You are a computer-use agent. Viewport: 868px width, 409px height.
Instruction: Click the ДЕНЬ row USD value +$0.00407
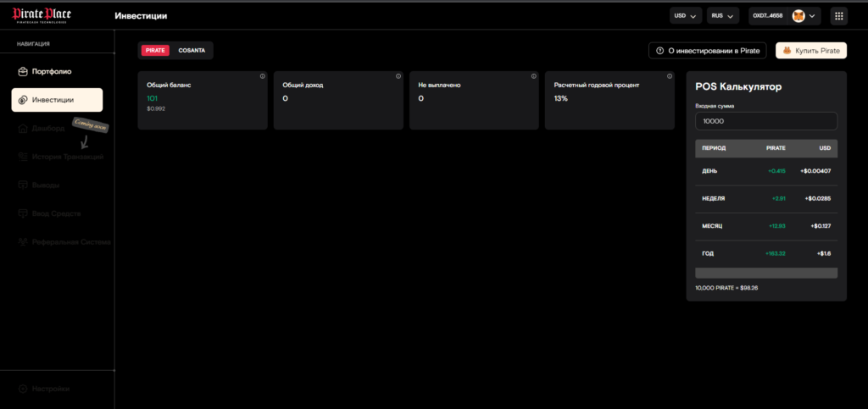point(815,171)
